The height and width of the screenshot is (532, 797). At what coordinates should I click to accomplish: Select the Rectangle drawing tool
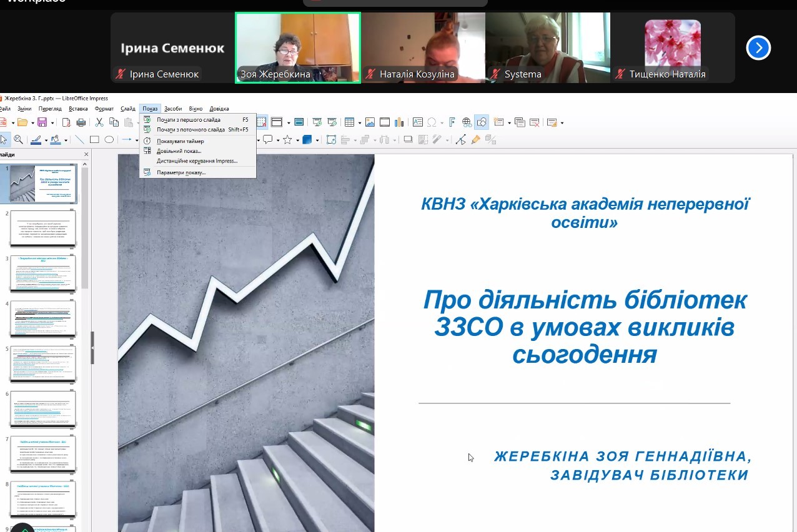[x=94, y=140]
